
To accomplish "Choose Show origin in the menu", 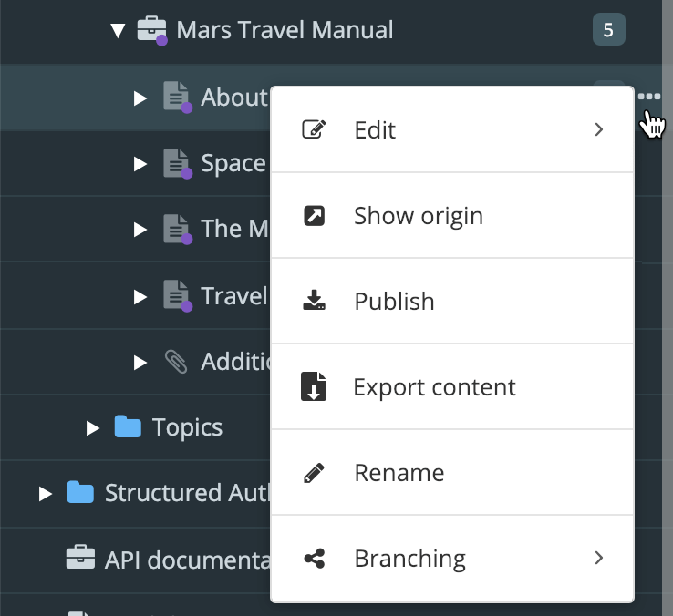I will (418, 216).
